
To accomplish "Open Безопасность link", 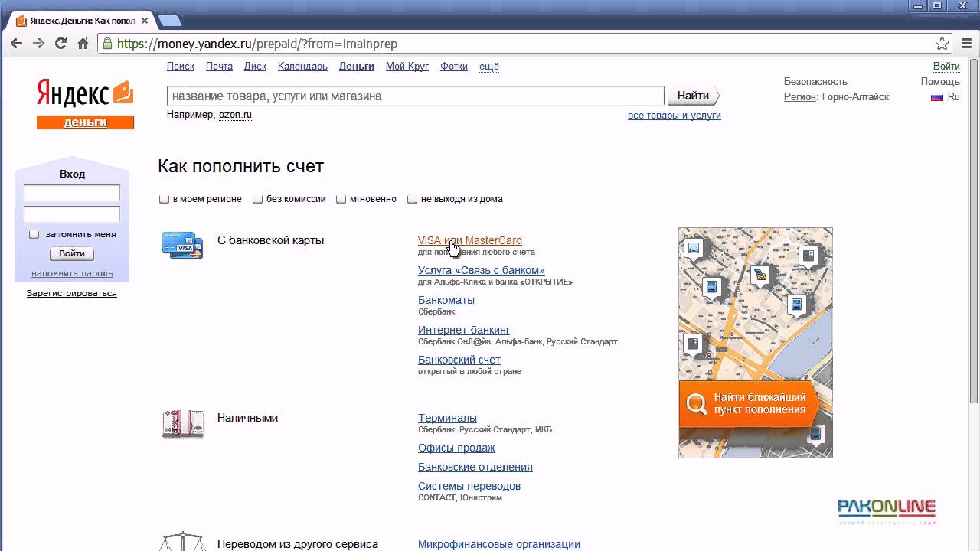I will coord(815,82).
